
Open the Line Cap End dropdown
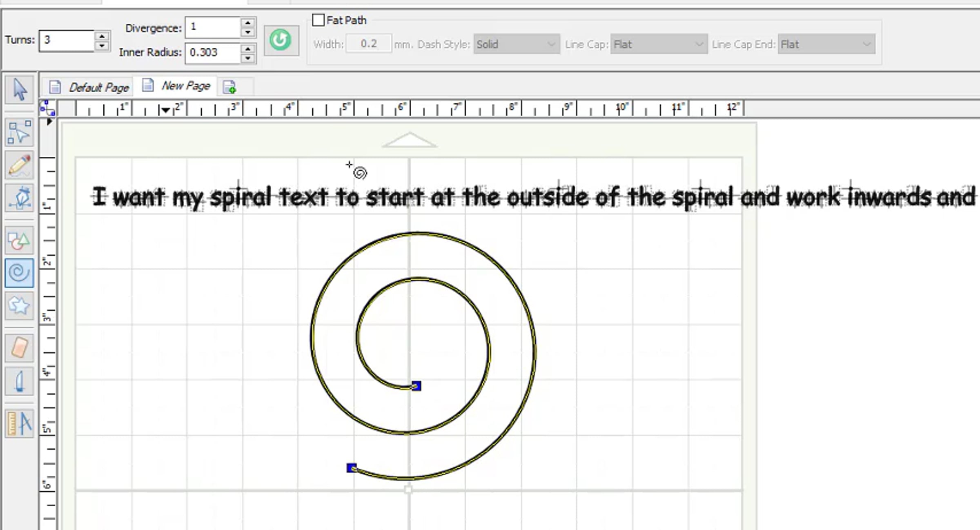click(826, 44)
